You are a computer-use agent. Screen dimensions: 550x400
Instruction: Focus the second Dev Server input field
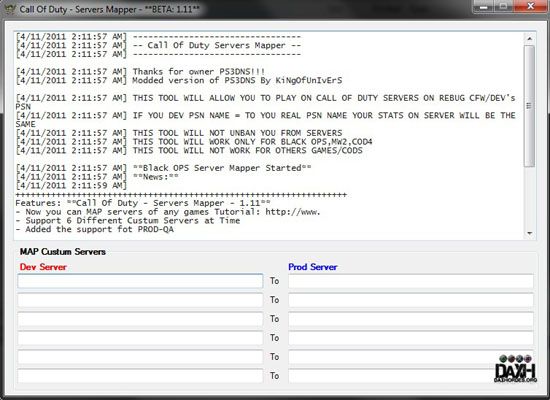[x=140, y=300]
